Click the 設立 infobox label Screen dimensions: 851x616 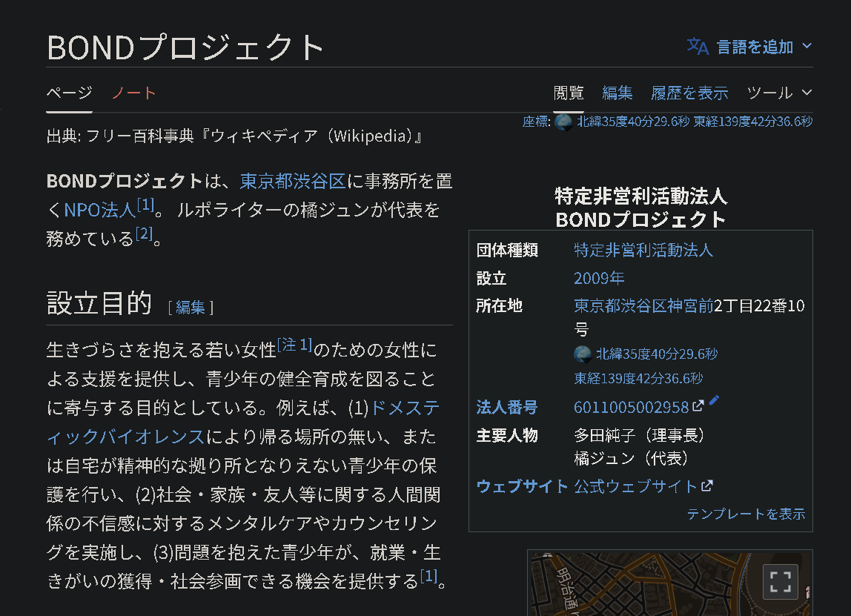coord(491,279)
